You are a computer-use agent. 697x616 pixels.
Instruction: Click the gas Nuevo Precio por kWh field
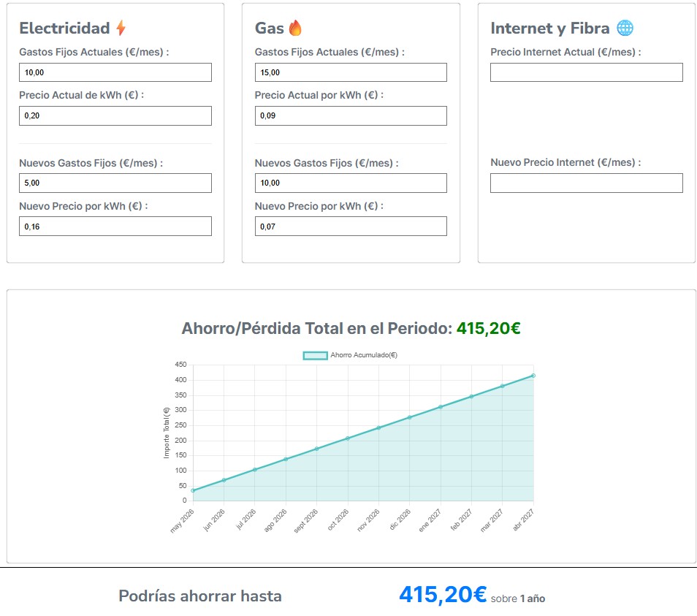(351, 227)
